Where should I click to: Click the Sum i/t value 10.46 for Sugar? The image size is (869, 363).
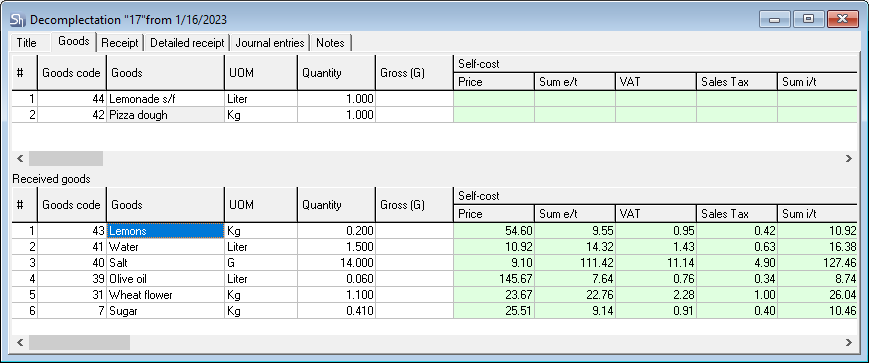[817, 311]
